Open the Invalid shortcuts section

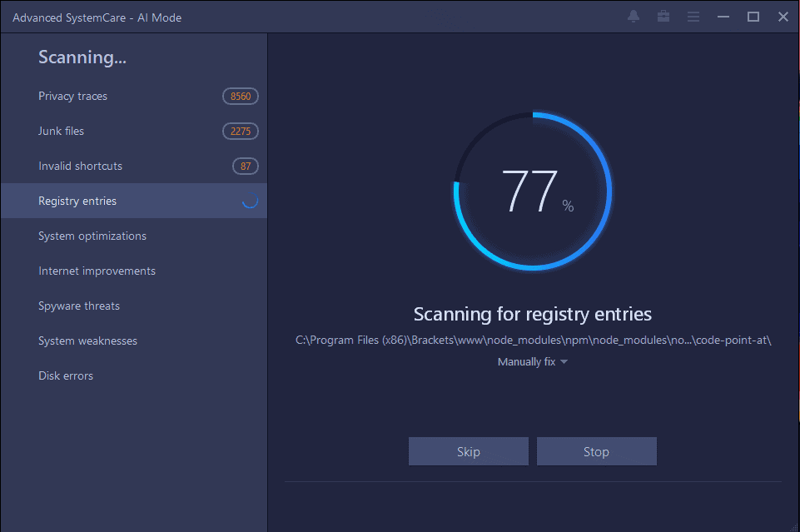click(80, 166)
